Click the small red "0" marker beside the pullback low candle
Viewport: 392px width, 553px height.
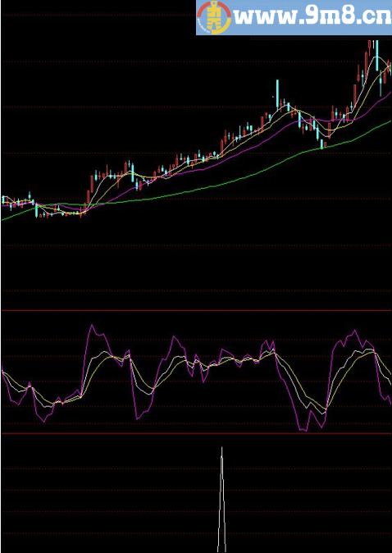click(325, 144)
